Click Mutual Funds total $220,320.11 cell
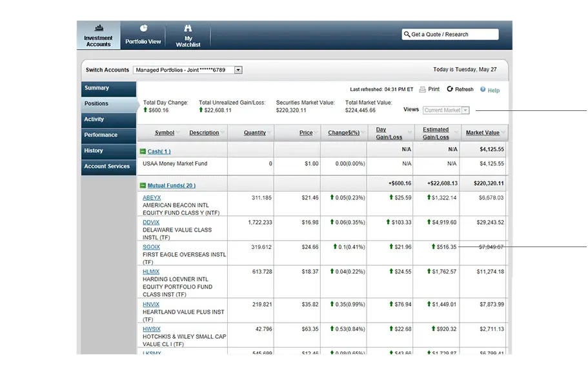588x382 pixels. pos(489,183)
